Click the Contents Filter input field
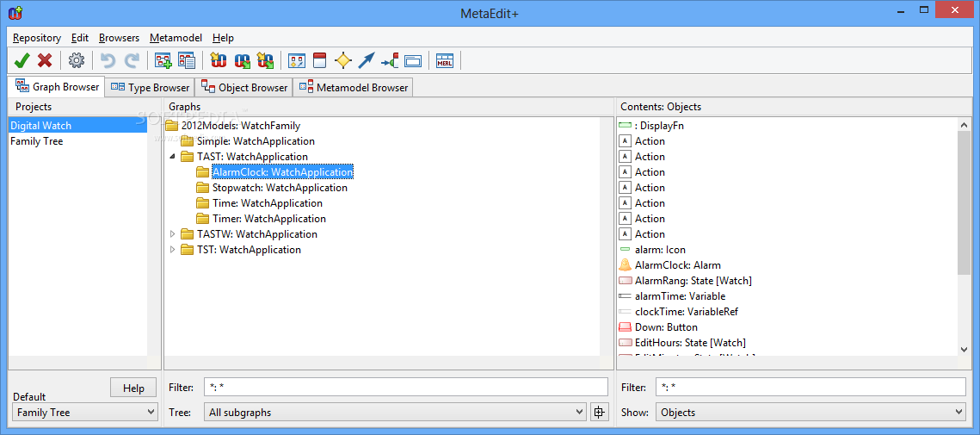 (x=811, y=387)
